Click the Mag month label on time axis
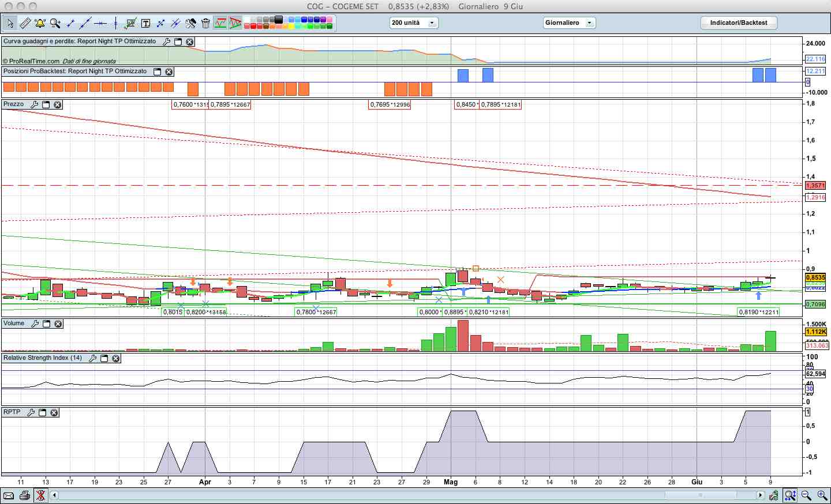The image size is (831, 504). coord(451,482)
